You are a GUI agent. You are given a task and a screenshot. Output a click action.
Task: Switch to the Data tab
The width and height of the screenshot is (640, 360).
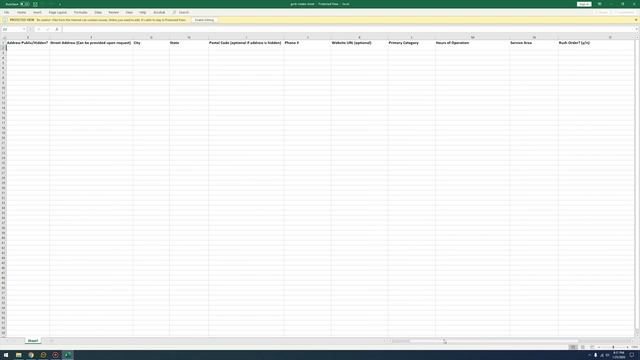pyautogui.click(x=98, y=13)
